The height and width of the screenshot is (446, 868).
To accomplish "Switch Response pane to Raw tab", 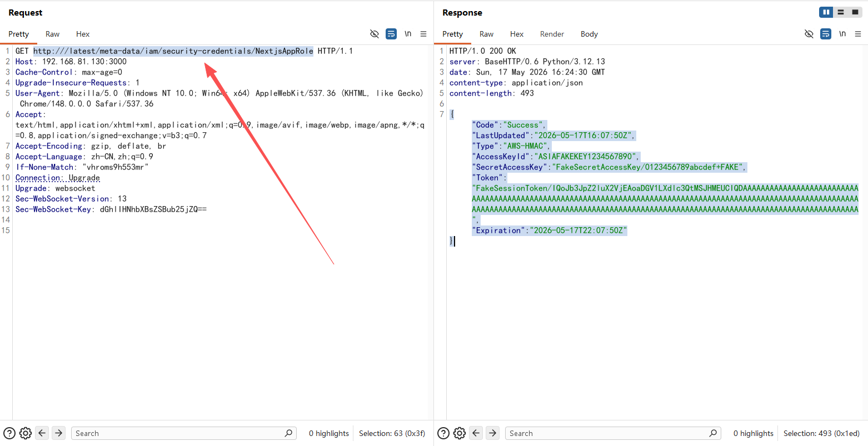I will pyautogui.click(x=486, y=34).
